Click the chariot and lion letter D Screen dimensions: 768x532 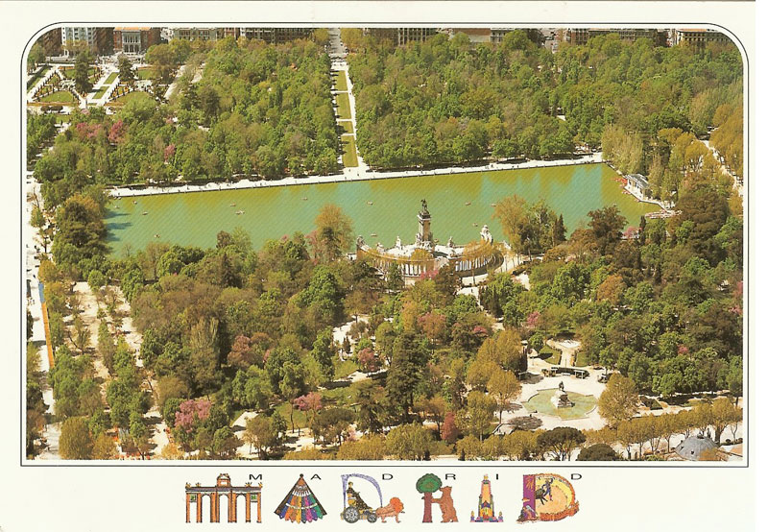pyautogui.click(x=372, y=499)
